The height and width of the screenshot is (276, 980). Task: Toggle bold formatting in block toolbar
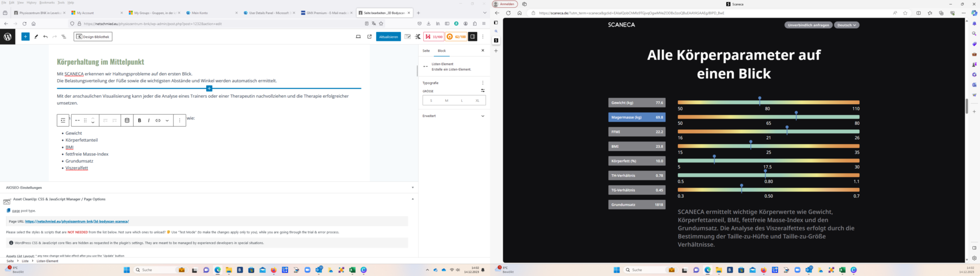139,121
